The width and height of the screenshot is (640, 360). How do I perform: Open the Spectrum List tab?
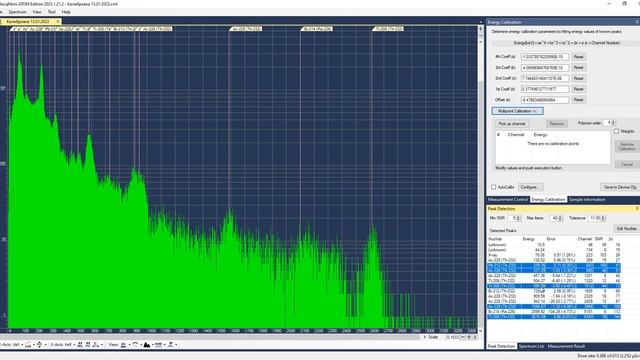[531, 346]
